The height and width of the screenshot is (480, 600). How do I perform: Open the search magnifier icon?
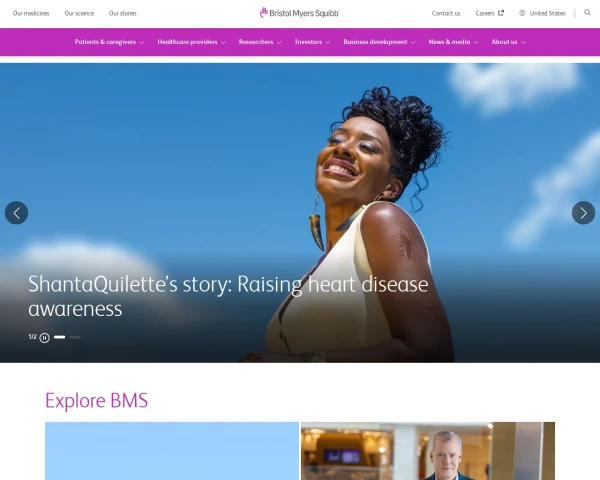pos(587,13)
